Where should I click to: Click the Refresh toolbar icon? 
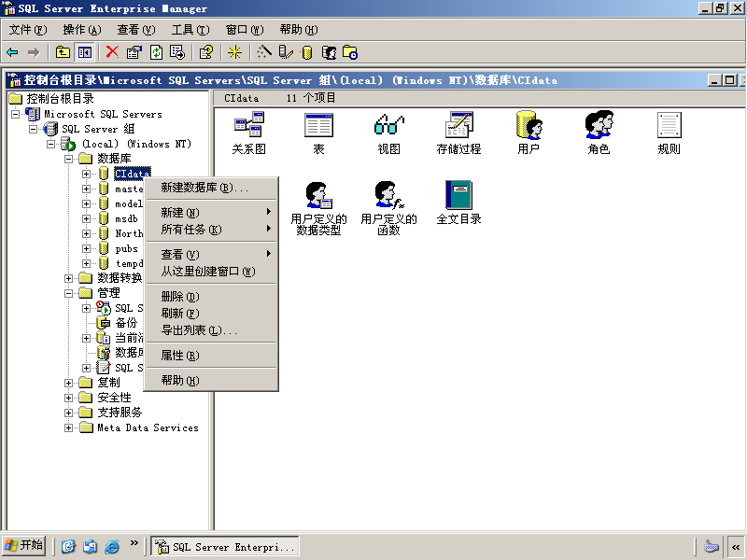pyautogui.click(x=156, y=52)
